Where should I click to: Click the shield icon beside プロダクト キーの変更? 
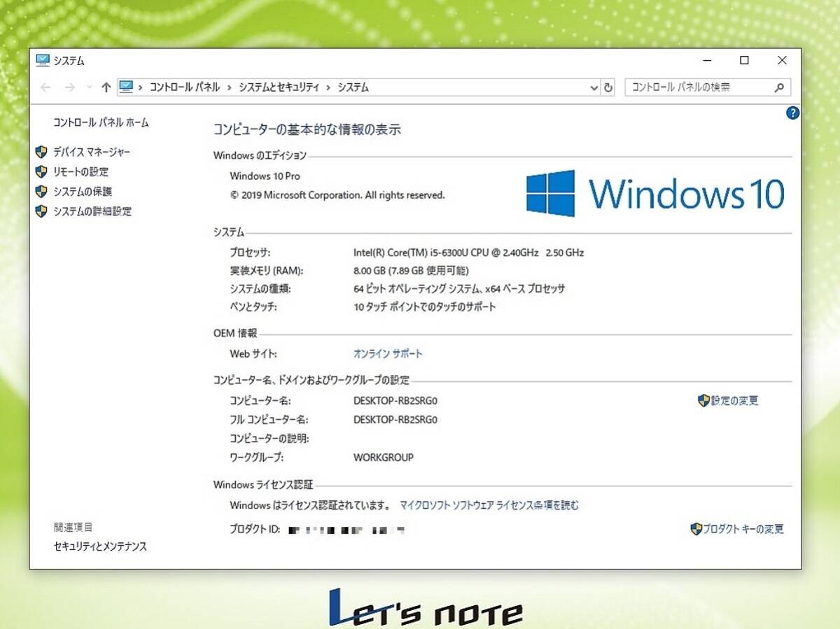tap(696, 529)
